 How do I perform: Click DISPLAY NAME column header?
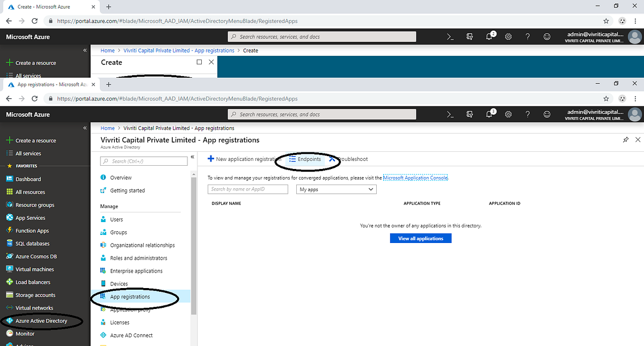(x=226, y=204)
